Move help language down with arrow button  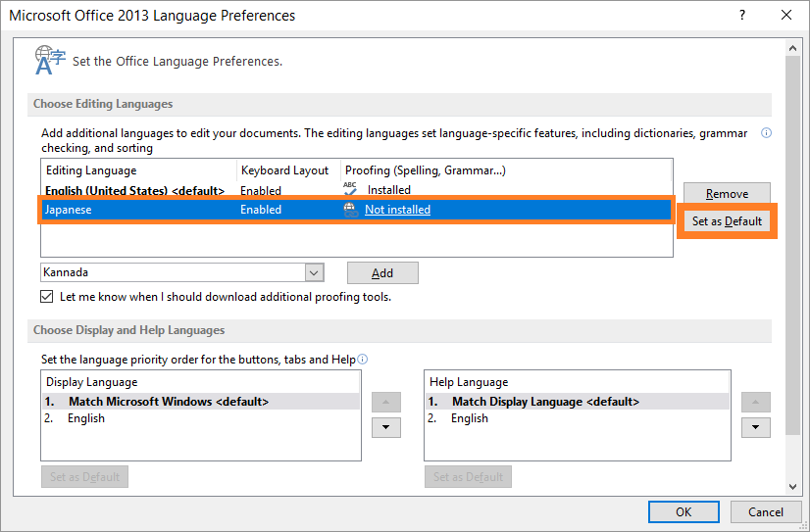pyautogui.click(x=756, y=427)
